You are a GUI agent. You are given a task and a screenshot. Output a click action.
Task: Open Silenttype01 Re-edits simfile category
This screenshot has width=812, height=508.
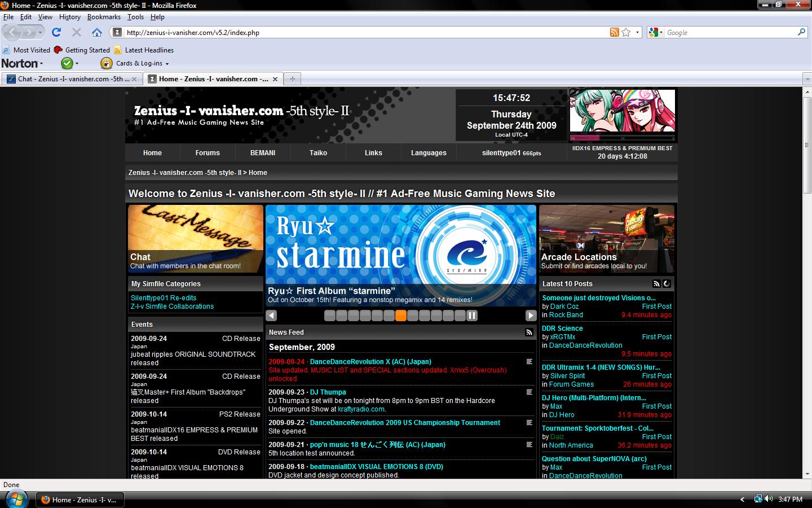[164, 298]
